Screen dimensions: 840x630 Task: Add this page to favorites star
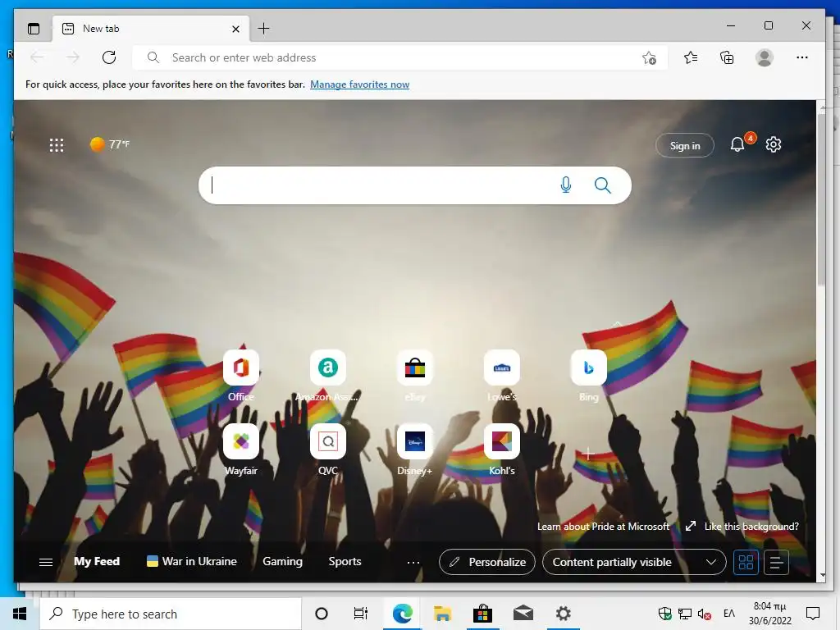pos(650,58)
